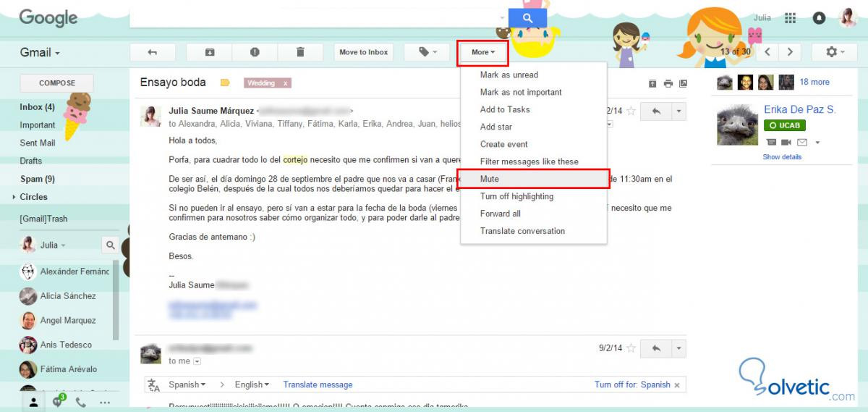The width and height of the screenshot is (868, 412).
Task: Start a video call with Erika De Paz
Action: click(x=786, y=143)
